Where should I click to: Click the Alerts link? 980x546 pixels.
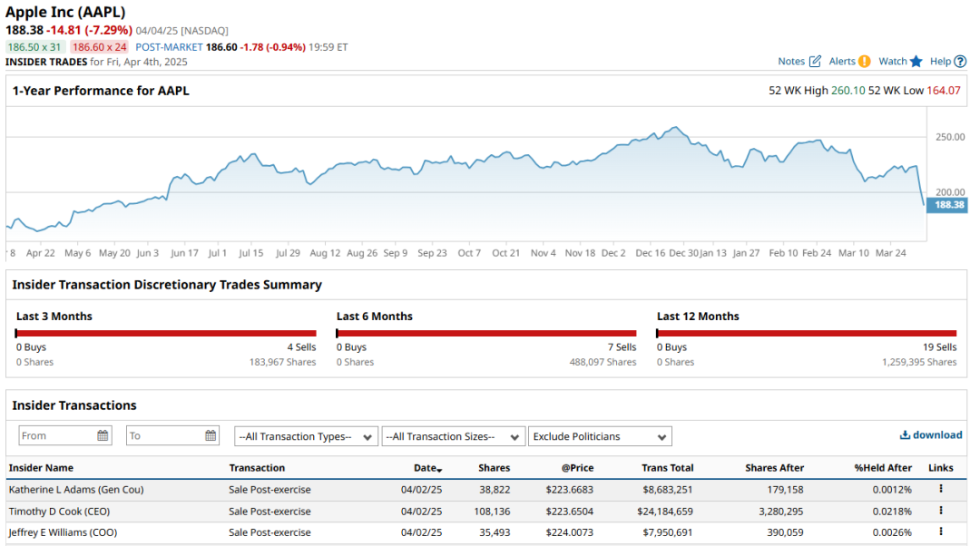click(842, 62)
